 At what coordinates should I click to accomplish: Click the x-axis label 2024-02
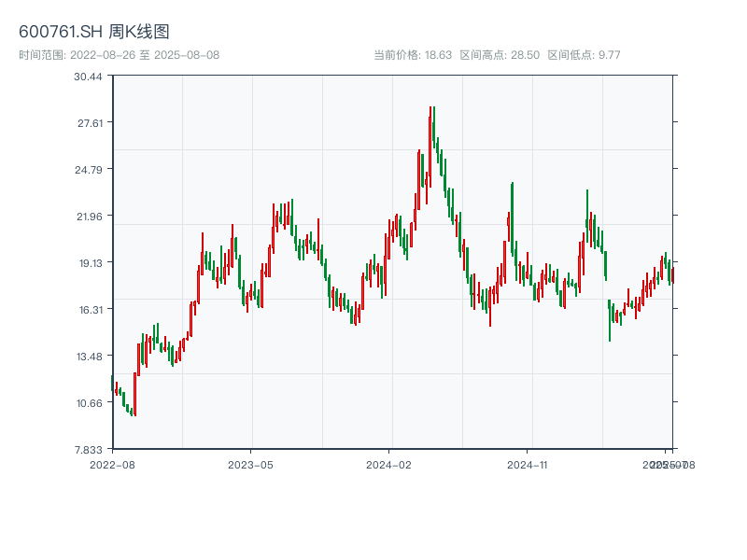[x=388, y=465]
